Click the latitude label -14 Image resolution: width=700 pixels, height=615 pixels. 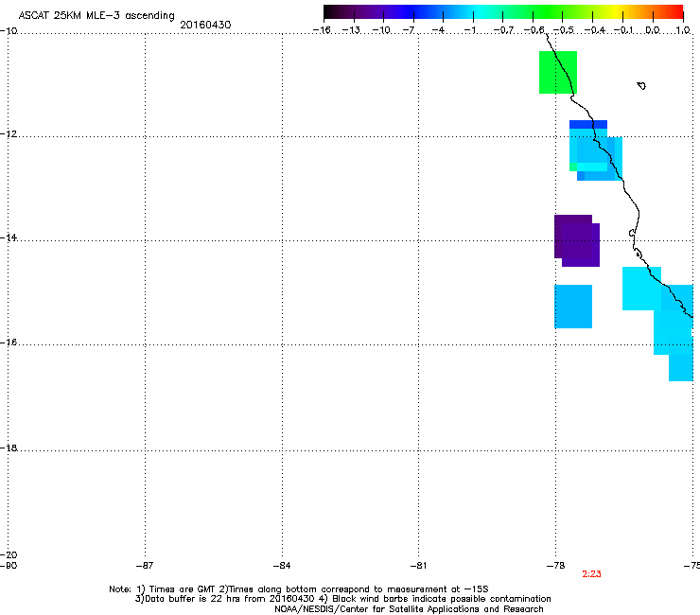tap(9, 237)
